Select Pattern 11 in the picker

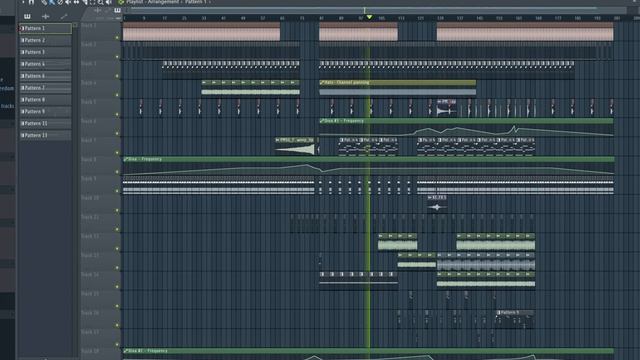tap(45, 123)
